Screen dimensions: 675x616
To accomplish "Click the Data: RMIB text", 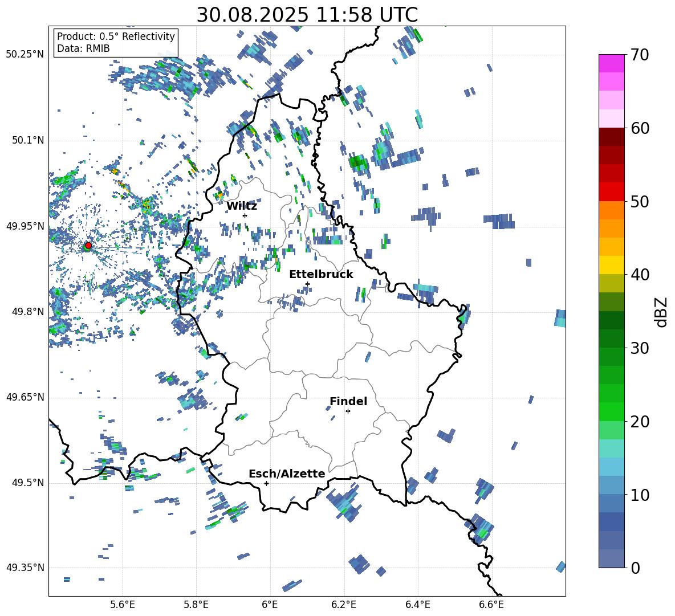I will (83, 48).
